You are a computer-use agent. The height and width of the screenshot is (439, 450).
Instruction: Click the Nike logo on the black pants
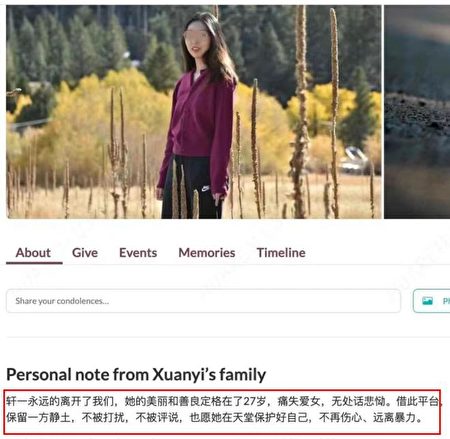205,189
